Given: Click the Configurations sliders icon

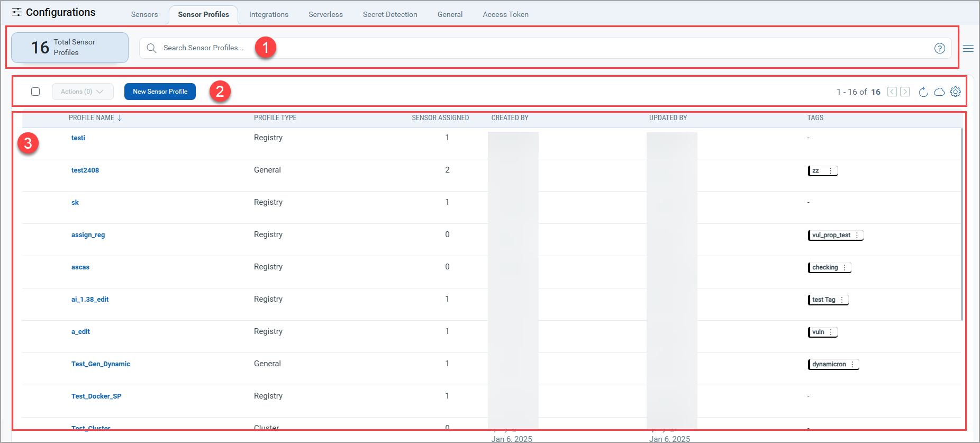Looking at the screenshot, I should click(x=17, y=12).
